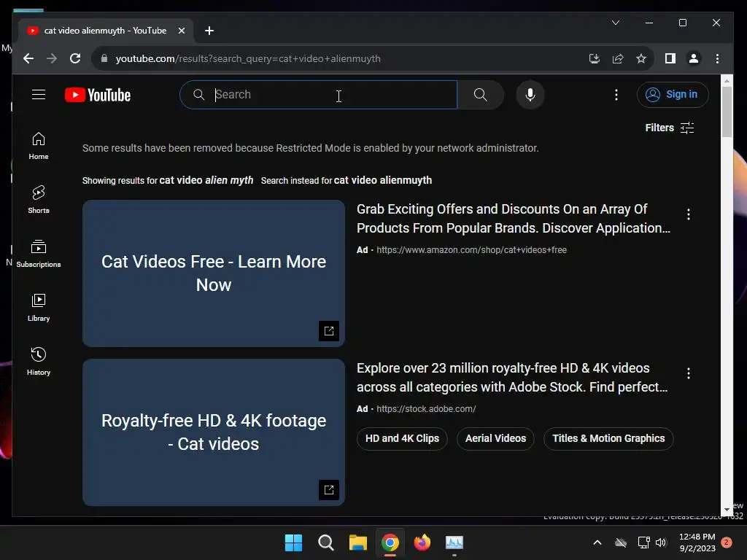747x560 pixels.
Task: Open the Grab Exciting Offers ad title
Action: point(513,219)
